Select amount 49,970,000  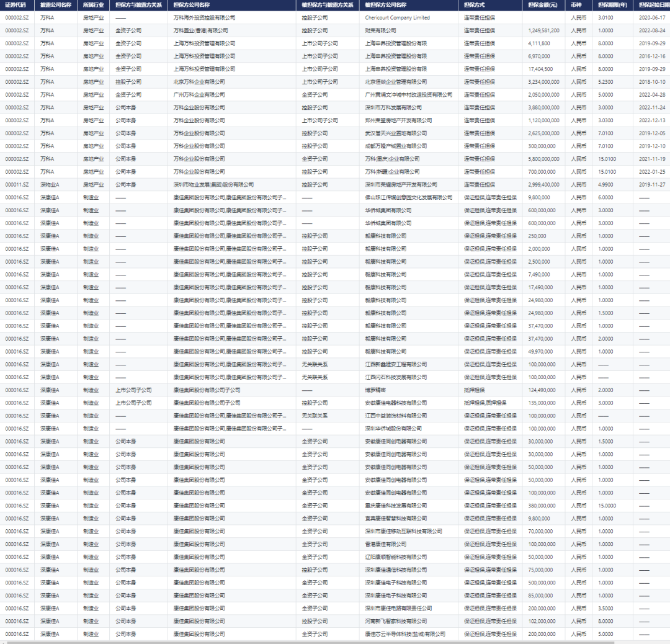[540, 352]
